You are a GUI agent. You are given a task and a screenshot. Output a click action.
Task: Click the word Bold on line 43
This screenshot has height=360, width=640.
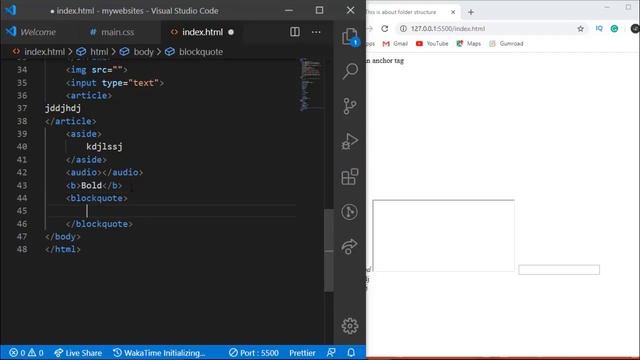click(91, 185)
